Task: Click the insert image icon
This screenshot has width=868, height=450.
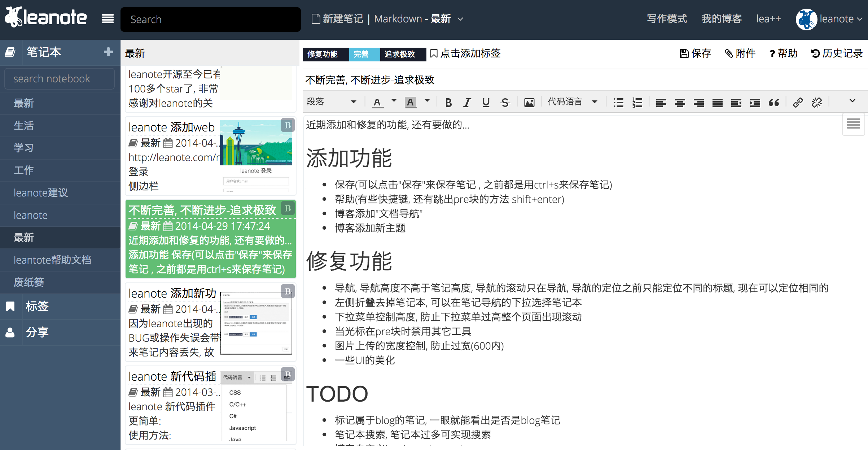Action: click(529, 103)
